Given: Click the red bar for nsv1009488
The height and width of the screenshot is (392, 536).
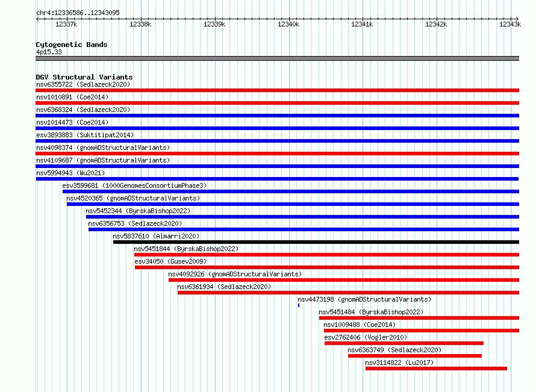Looking at the screenshot, I should tap(422, 331).
